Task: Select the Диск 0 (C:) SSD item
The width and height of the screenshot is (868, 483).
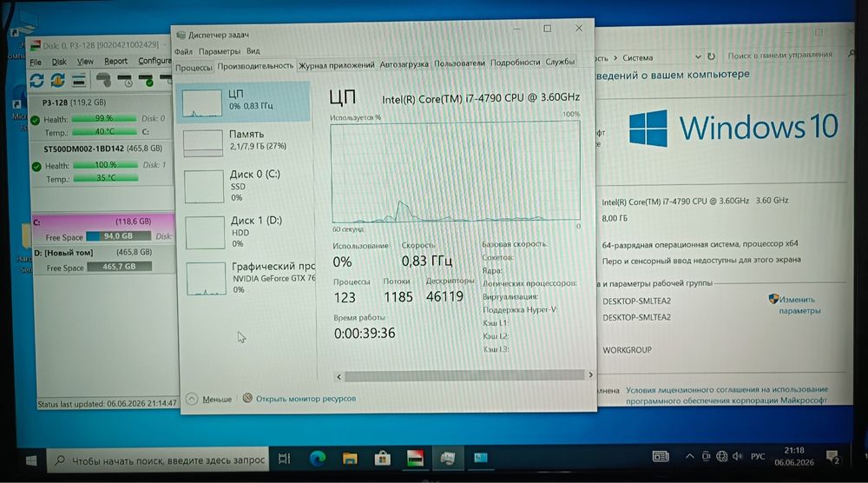Action: pos(246,186)
